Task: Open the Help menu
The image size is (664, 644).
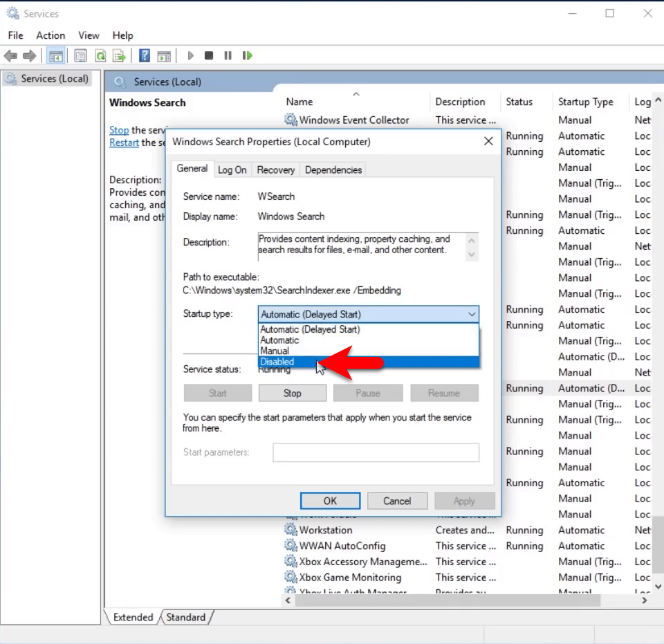Action: [x=123, y=35]
